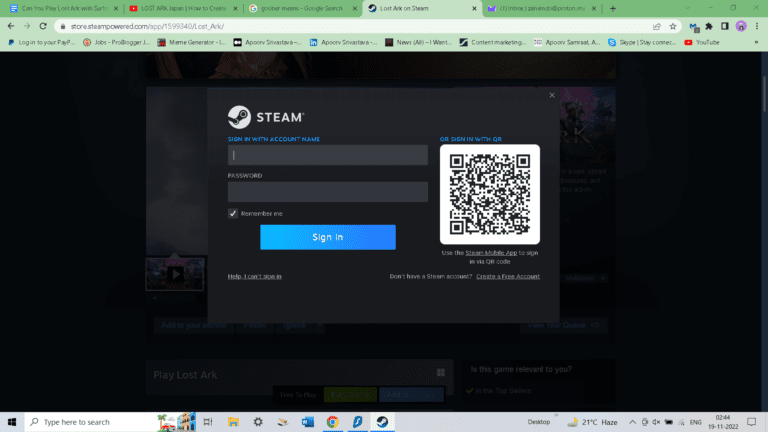Image resolution: width=768 pixels, height=432 pixels.
Task: Click the address bar URL
Action: click(x=147, y=26)
